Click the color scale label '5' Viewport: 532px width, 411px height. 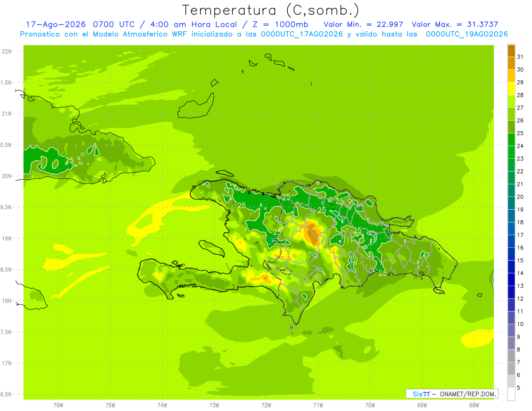pos(519,388)
